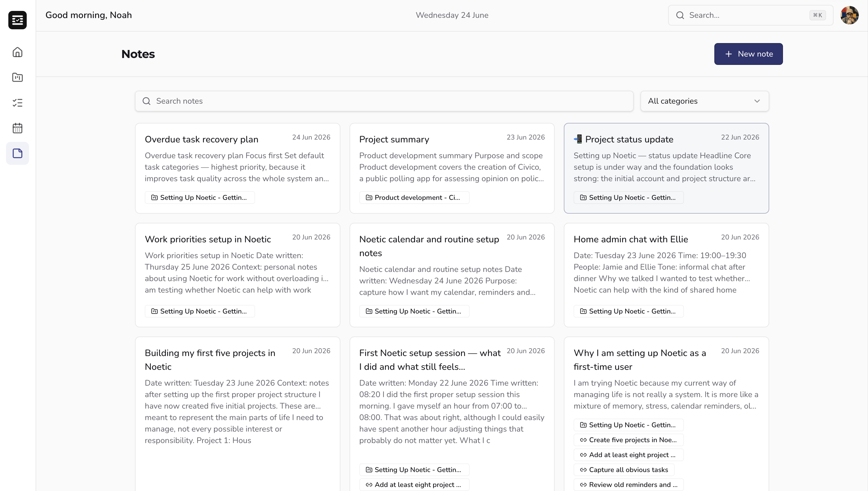The image size is (868, 491).
Task: Open the Overdue task recovery plan note
Action: click(238, 168)
